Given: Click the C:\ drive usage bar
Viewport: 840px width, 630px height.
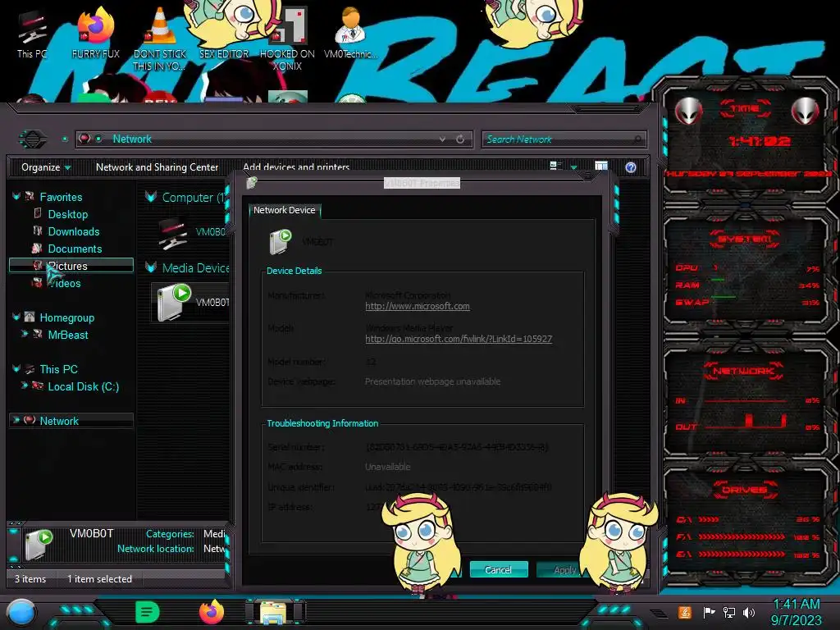Looking at the screenshot, I should 708,519.
